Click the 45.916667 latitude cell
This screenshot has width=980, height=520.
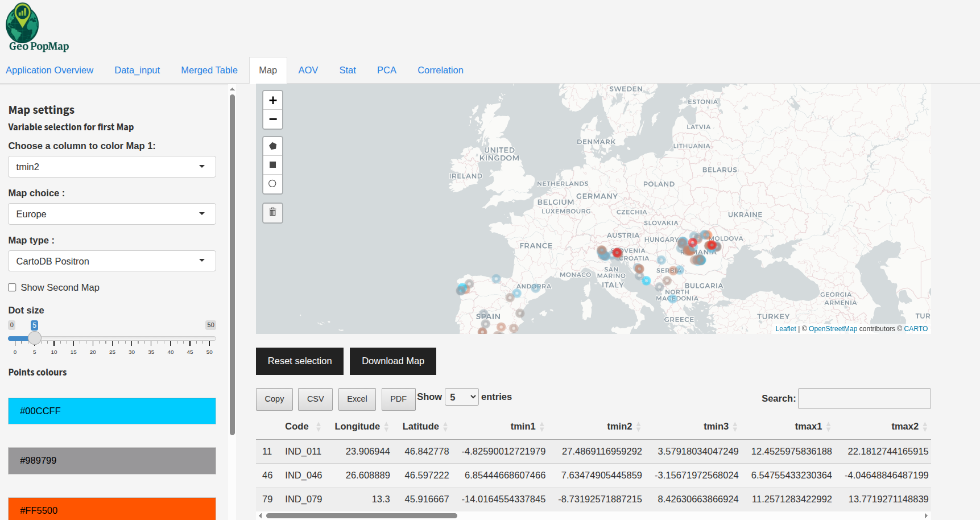(427, 499)
